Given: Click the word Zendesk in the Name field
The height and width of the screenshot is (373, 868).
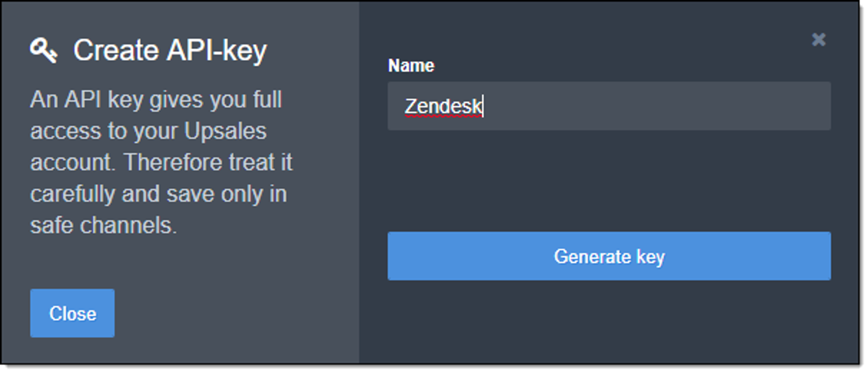Looking at the screenshot, I should (443, 106).
